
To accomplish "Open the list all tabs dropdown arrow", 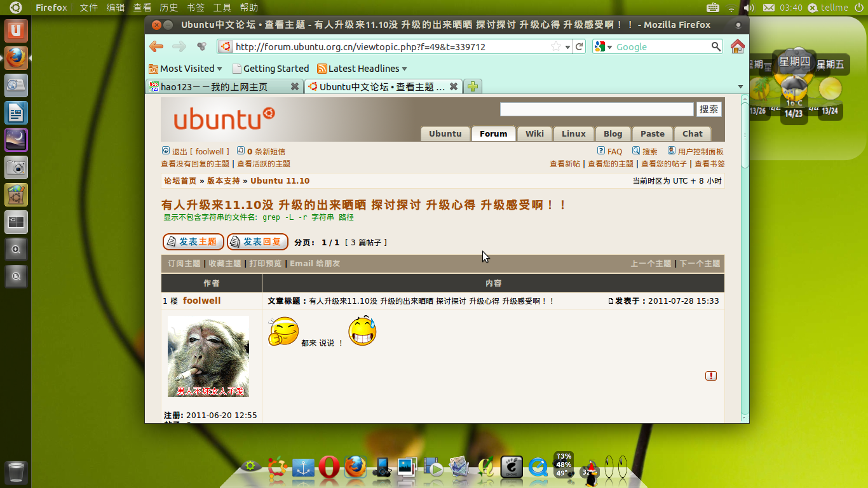I will (x=740, y=86).
